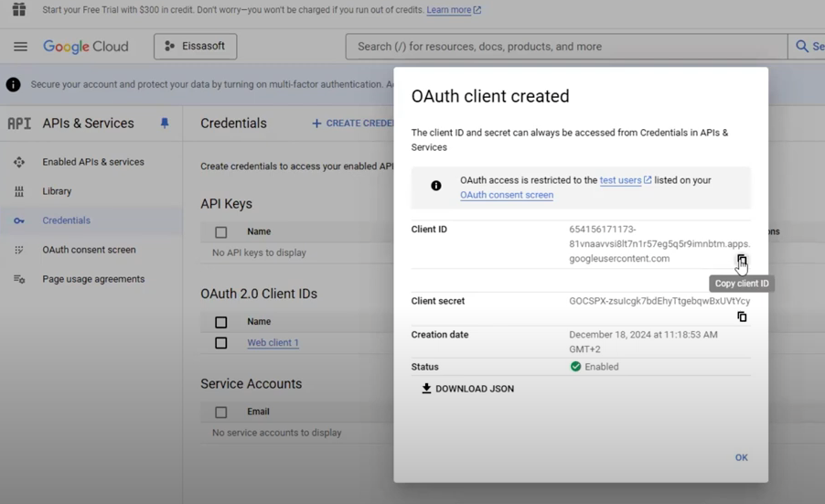
Task: Click the Enabled status check icon
Action: [x=575, y=366]
